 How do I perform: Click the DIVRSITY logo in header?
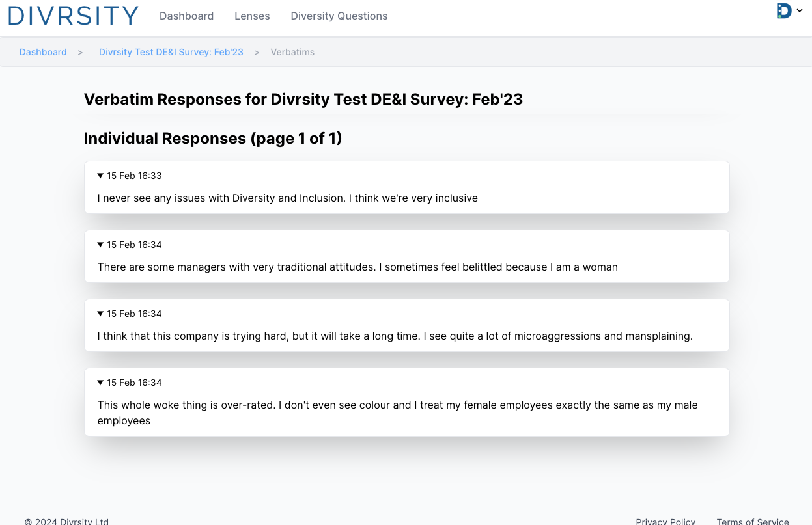pos(73,16)
